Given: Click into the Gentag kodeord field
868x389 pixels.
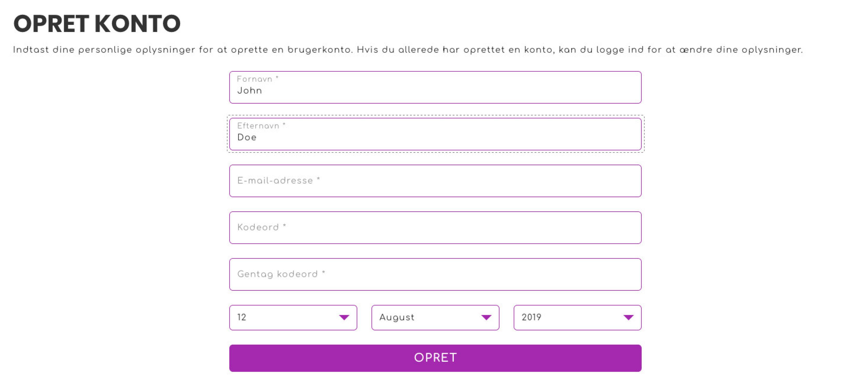Looking at the screenshot, I should (435, 274).
